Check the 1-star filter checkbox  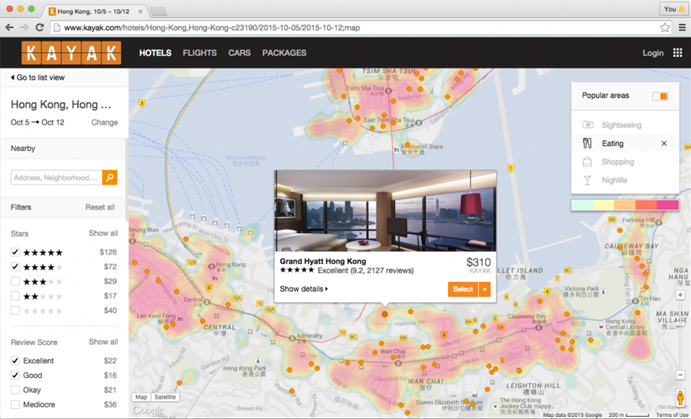[15, 311]
